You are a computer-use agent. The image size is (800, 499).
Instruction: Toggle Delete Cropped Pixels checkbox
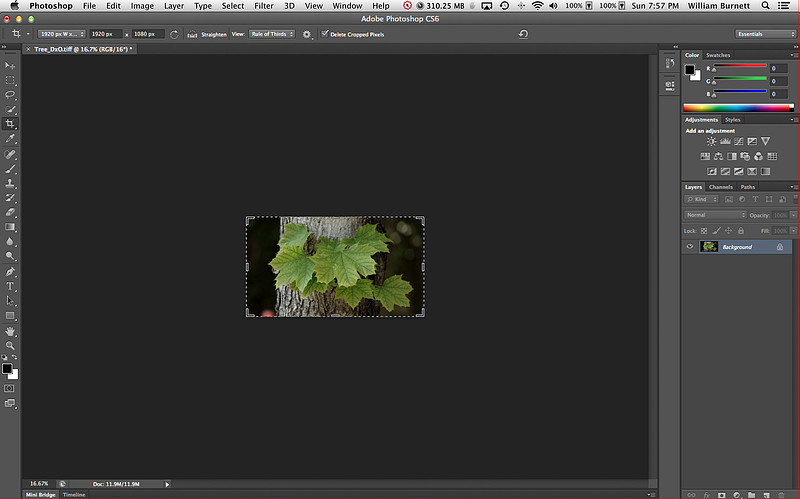point(325,34)
